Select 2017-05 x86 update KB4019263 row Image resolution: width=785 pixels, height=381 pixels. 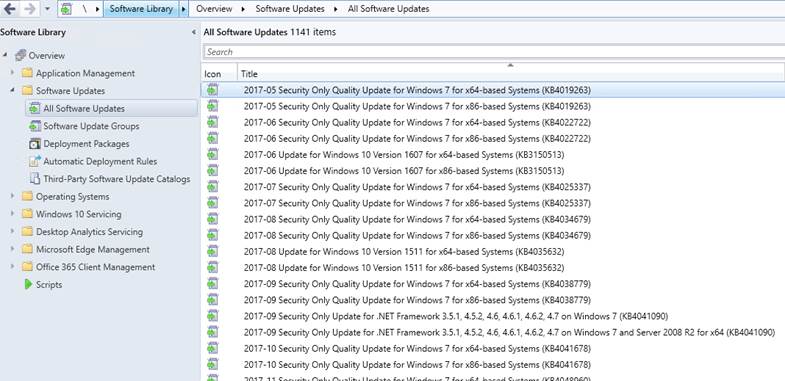coord(493,106)
